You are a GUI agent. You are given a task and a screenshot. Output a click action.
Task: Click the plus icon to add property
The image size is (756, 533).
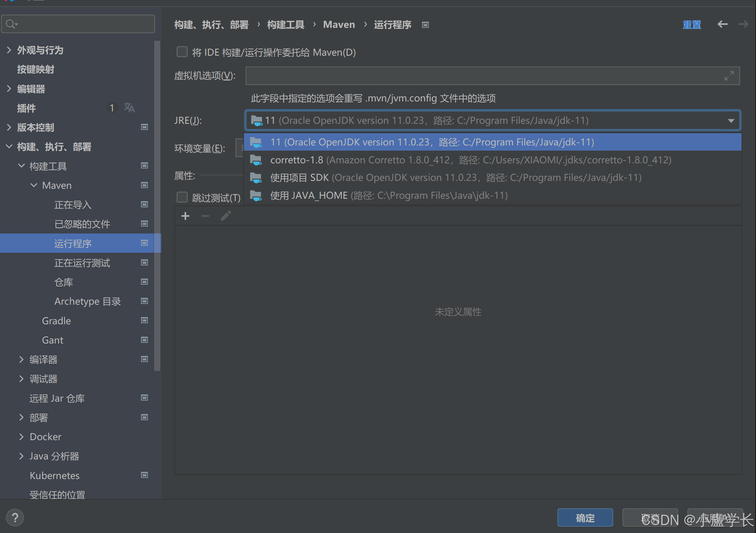[x=185, y=216]
